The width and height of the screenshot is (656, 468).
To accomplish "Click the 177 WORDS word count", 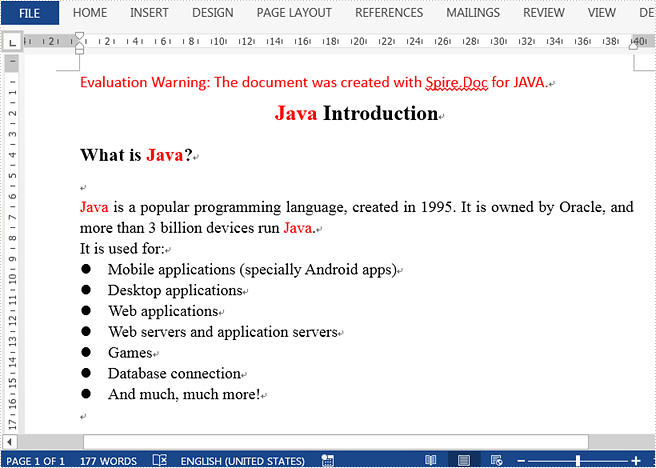I will pos(108,460).
